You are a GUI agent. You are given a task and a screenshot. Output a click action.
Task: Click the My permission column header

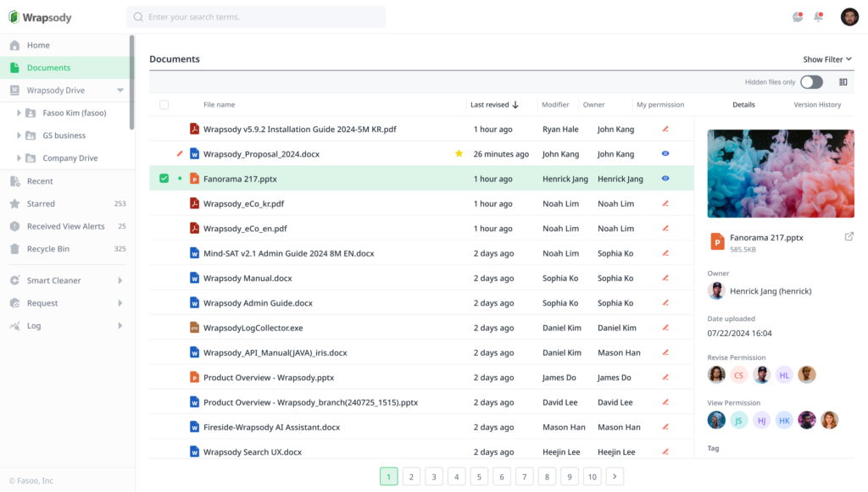click(660, 104)
